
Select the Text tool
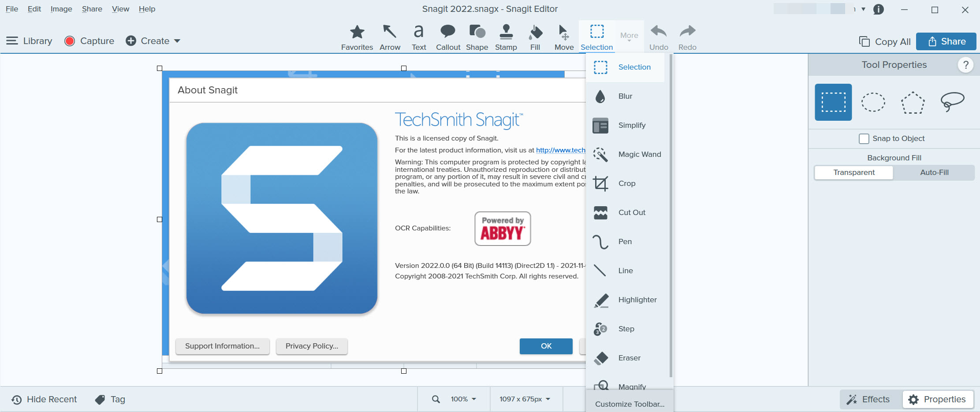418,37
